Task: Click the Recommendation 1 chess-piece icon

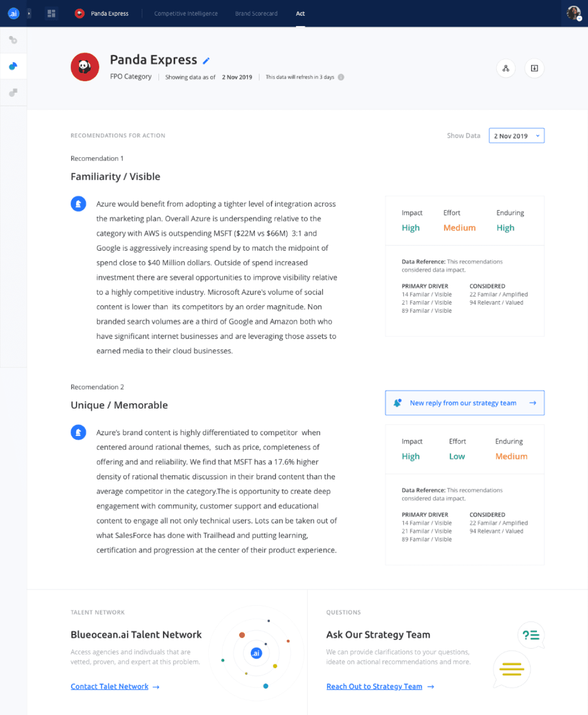Action: [x=78, y=204]
